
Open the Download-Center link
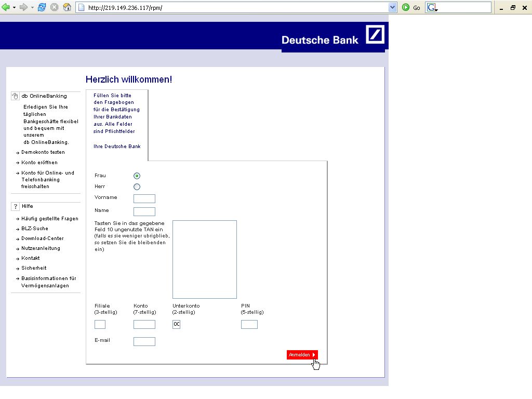[43, 238]
